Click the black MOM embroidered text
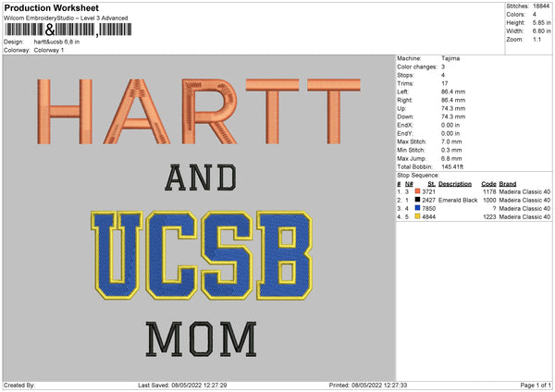The image size is (555, 392). click(x=201, y=339)
